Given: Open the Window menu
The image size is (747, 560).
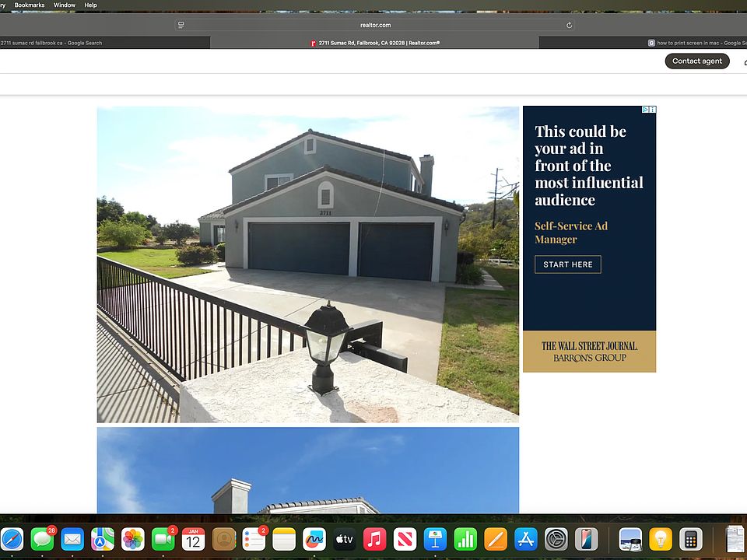Looking at the screenshot, I should click(65, 5).
